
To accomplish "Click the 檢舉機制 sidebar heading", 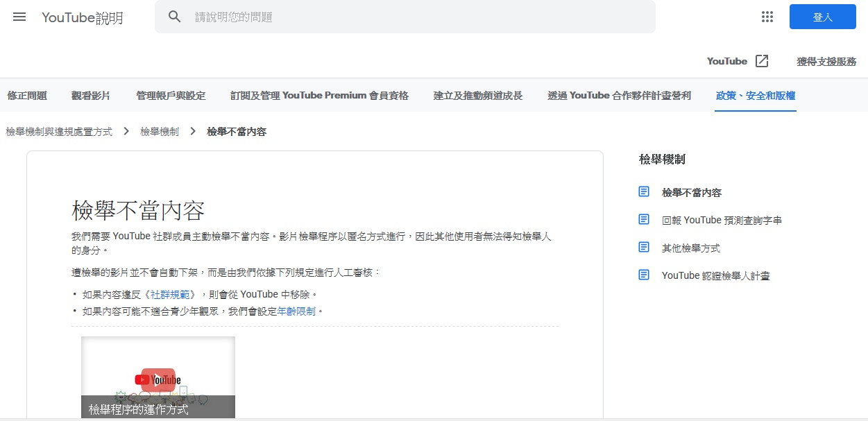I will coord(662,159).
